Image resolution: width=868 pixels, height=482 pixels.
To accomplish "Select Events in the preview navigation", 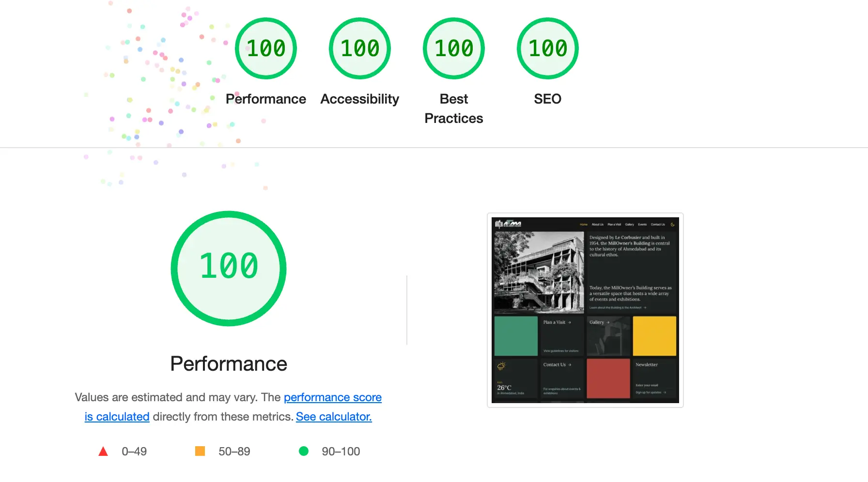I will tap(642, 225).
